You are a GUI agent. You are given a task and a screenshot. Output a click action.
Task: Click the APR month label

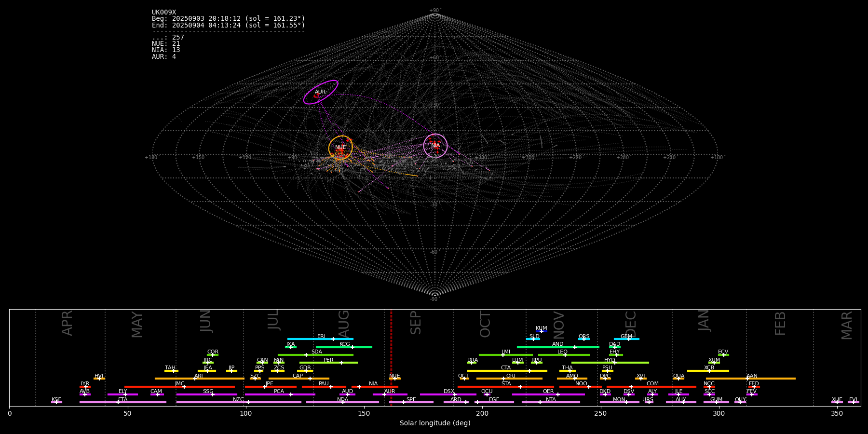(x=67, y=323)
